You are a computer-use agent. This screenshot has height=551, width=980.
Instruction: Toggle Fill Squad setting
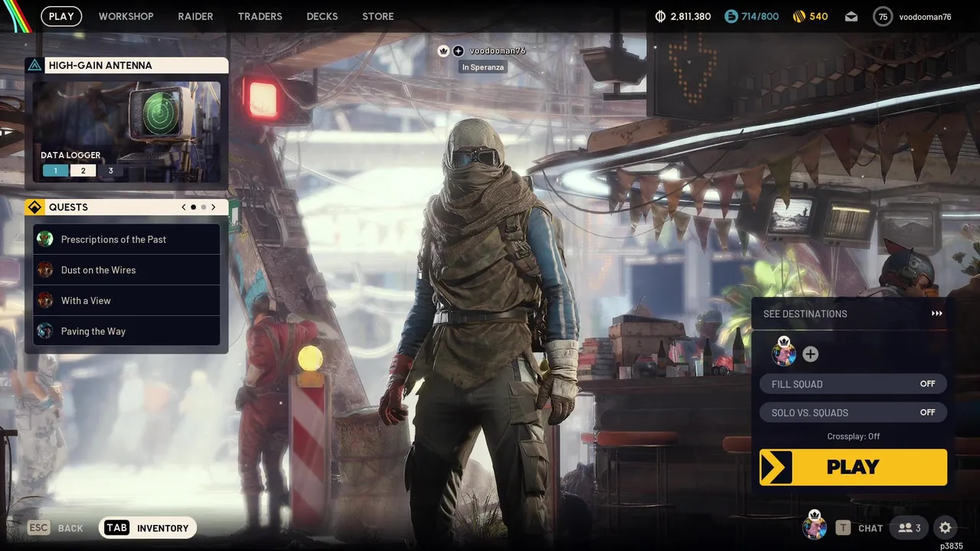[x=853, y=384]
